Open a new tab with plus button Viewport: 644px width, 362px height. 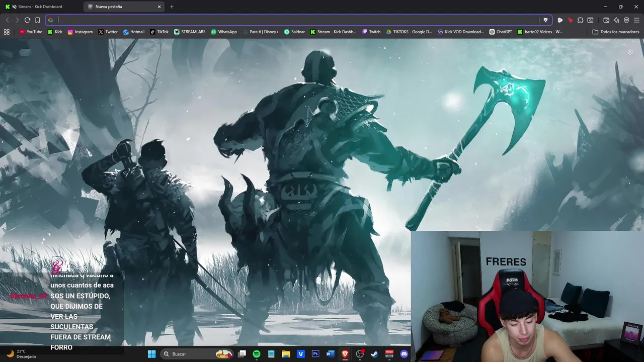click(x=172, y=7)
